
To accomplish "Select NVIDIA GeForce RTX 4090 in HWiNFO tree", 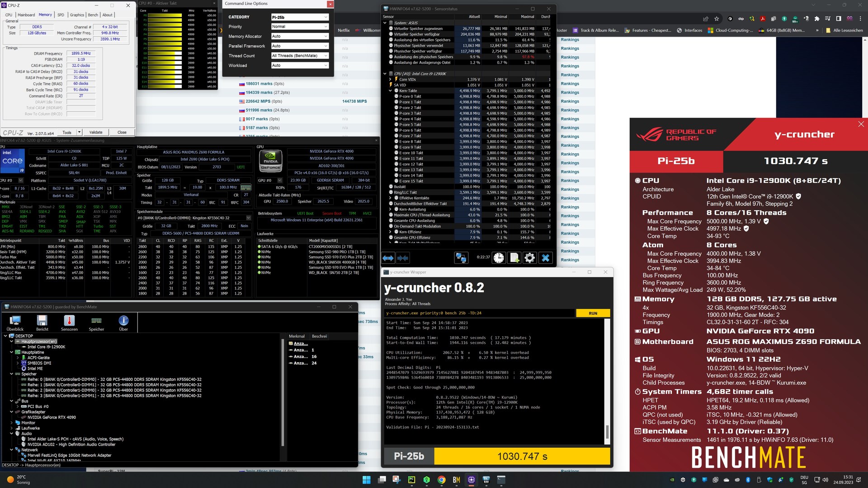I will click(x=52, y=418).
